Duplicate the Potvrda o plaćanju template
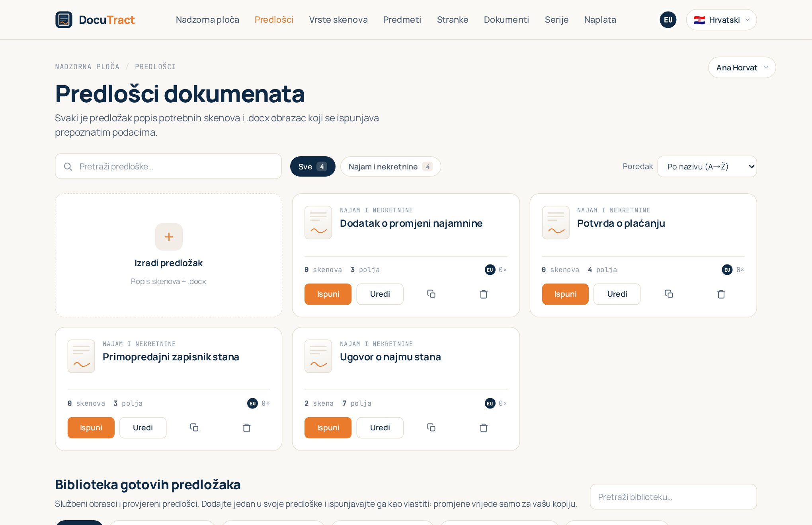This screenshot has width=812, height=525. coord(669,294)
